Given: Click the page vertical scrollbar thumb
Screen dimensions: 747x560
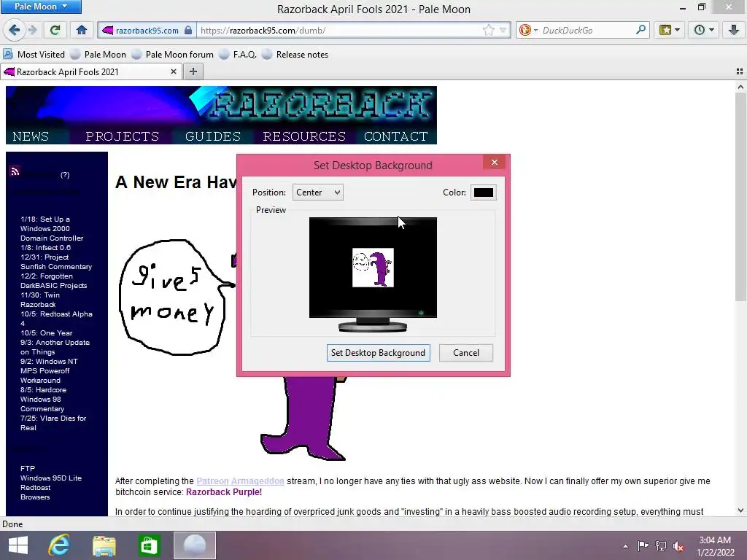Looking at the screenshot, I should tap(740, 197).
